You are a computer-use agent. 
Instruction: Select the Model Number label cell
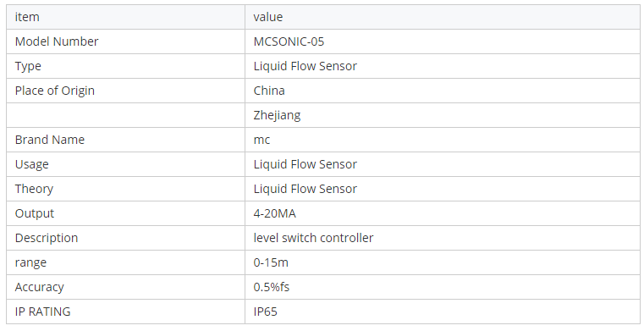pyautogui.click(x=126, y=41)
